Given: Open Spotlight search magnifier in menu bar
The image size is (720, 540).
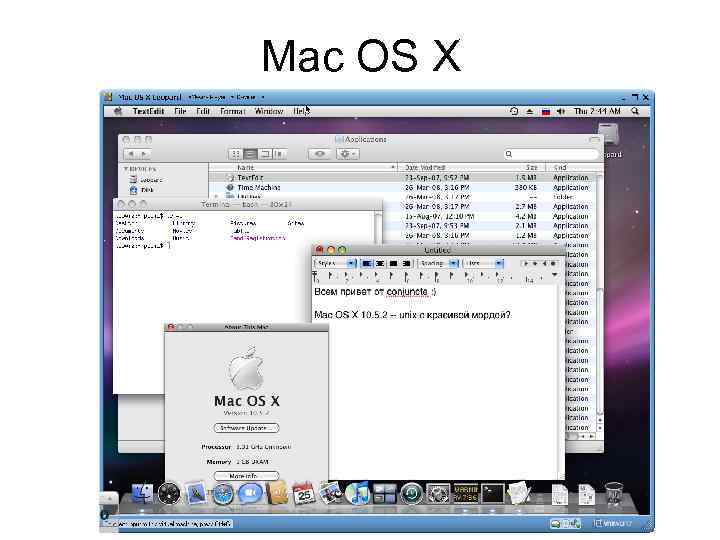Looking at the screenshot, I should coord(635,111).
